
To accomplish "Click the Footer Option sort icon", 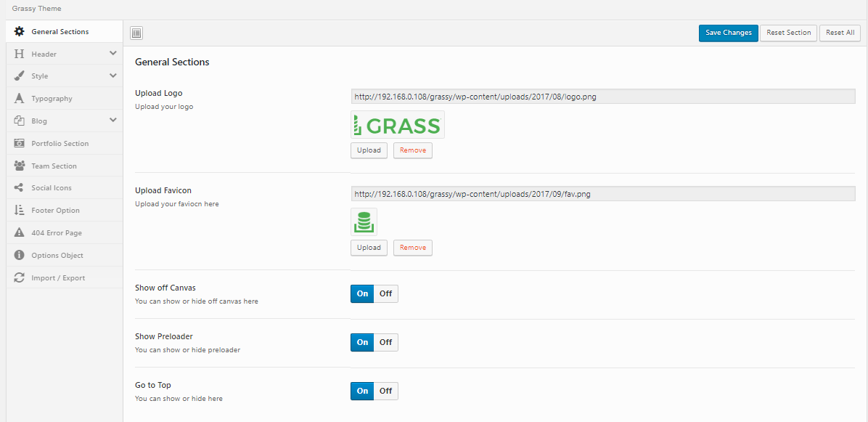I will (x=20, y=211).
